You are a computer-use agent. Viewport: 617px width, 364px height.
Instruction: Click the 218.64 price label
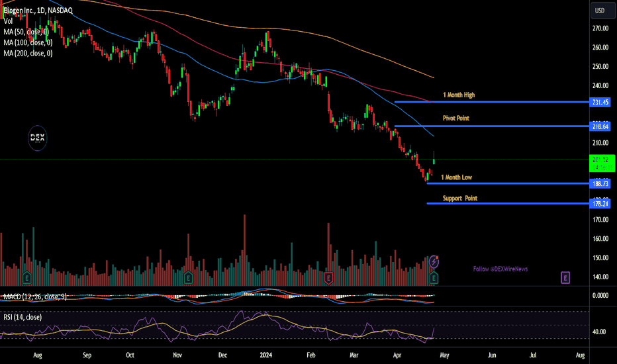(x=600, y=126)
